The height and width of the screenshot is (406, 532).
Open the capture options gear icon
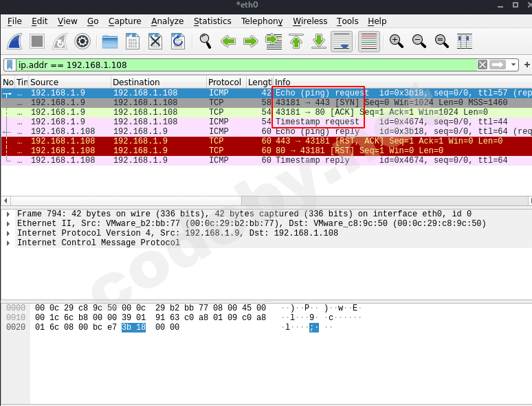pos(82,41)
